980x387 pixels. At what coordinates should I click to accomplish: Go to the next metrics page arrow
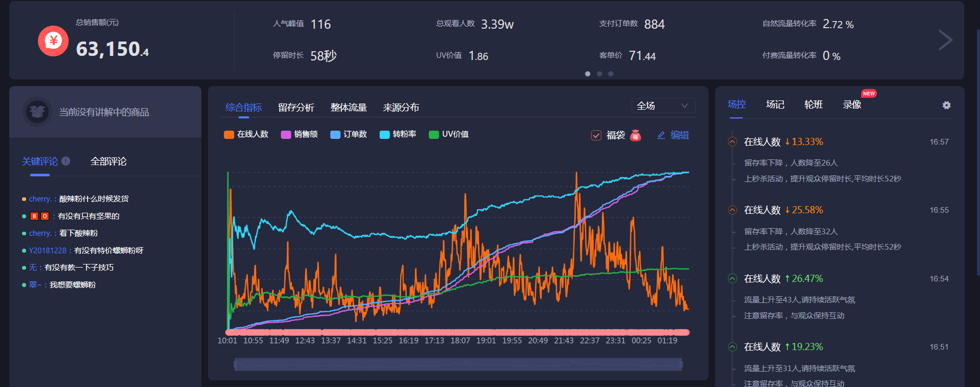click(x=945, y=40)
